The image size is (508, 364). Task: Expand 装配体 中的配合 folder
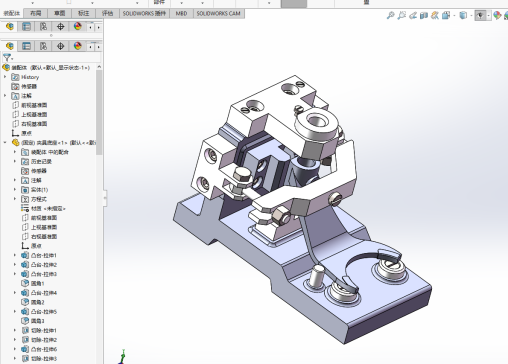pos(15,152)
